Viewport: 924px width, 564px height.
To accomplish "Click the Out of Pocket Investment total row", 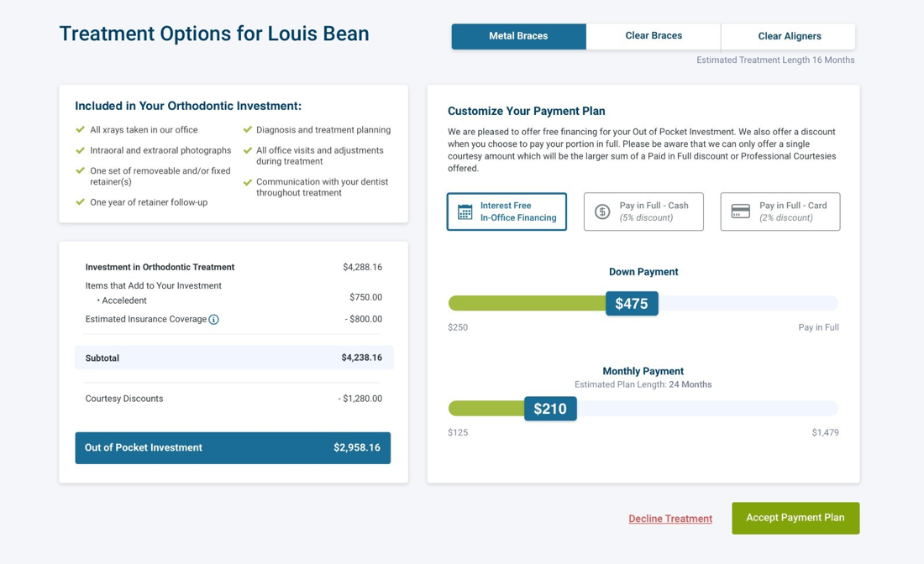I will coord(232,447).
